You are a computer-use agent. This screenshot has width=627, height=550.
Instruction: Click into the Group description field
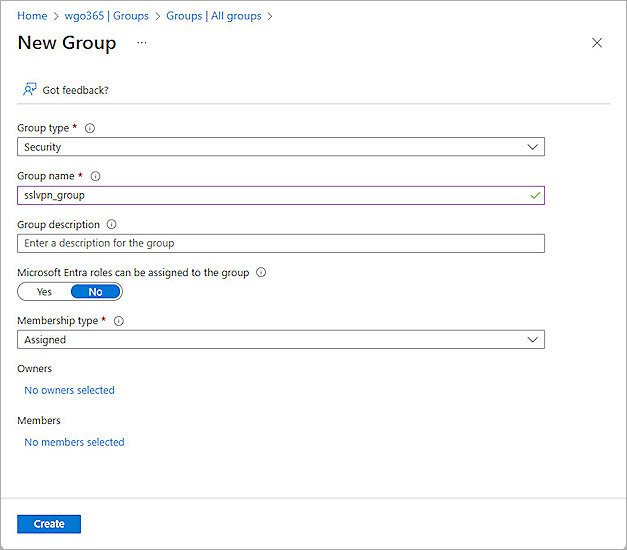[x=281, y=243]
